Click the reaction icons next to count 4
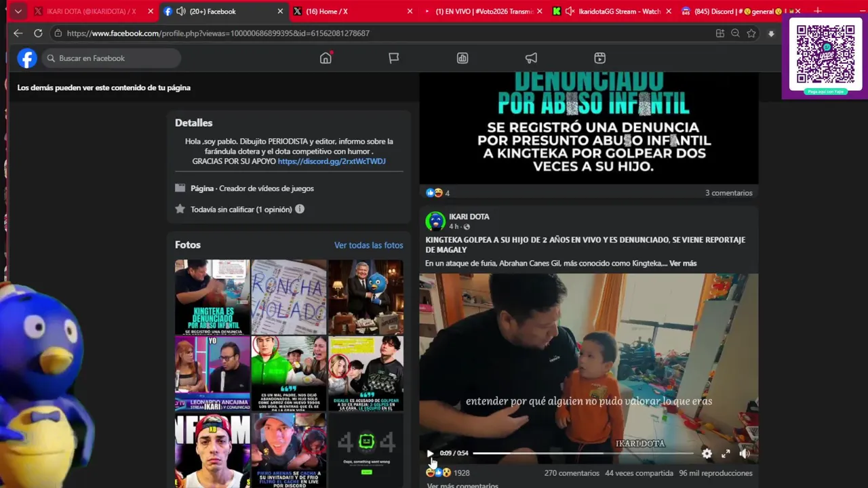 click(434, 193)
